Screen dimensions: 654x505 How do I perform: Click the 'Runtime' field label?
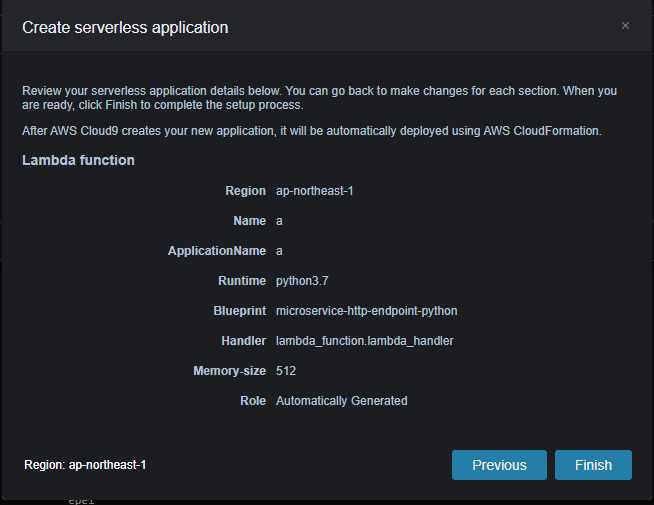[242, 281]
